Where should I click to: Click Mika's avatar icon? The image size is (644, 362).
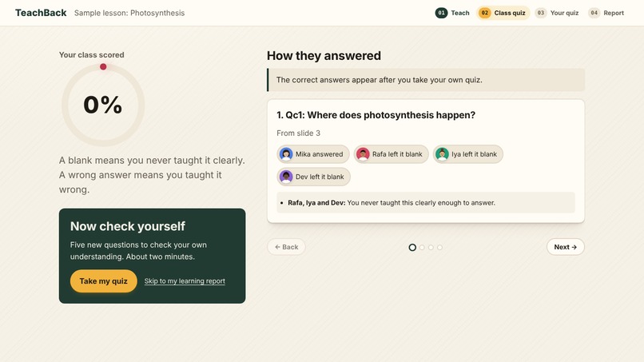click(x=286, y=154)
